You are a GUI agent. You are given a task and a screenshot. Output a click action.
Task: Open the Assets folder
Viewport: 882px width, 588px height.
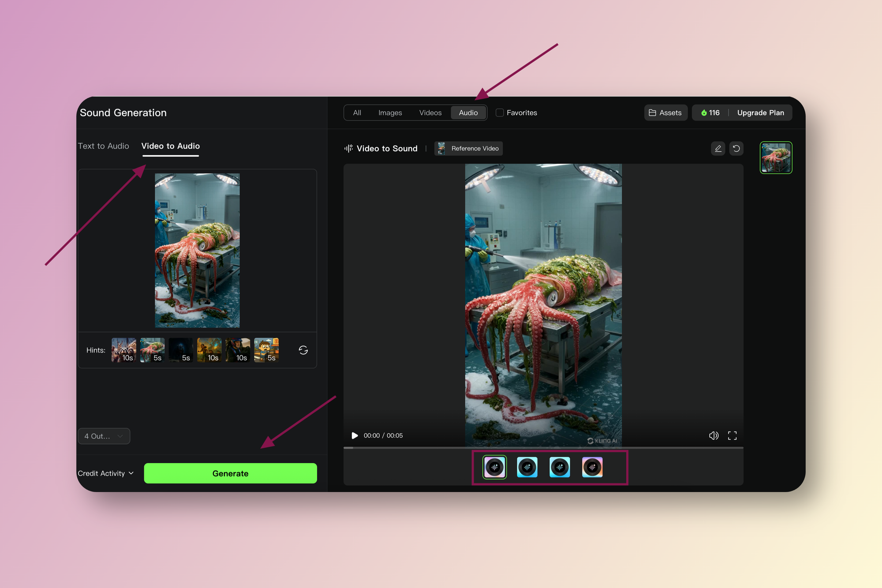tap(665, 112)
